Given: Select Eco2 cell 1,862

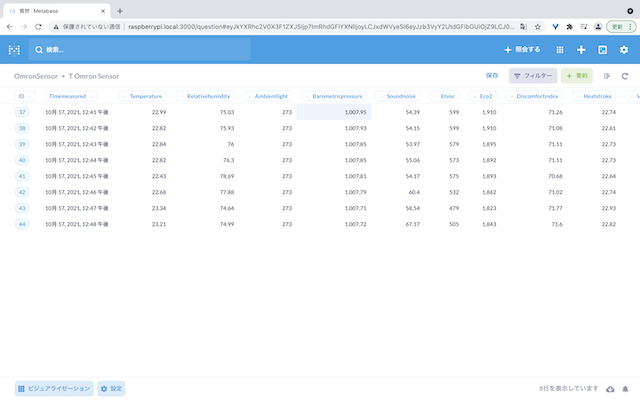Looking at the screenshot, I should coord(489,192).
